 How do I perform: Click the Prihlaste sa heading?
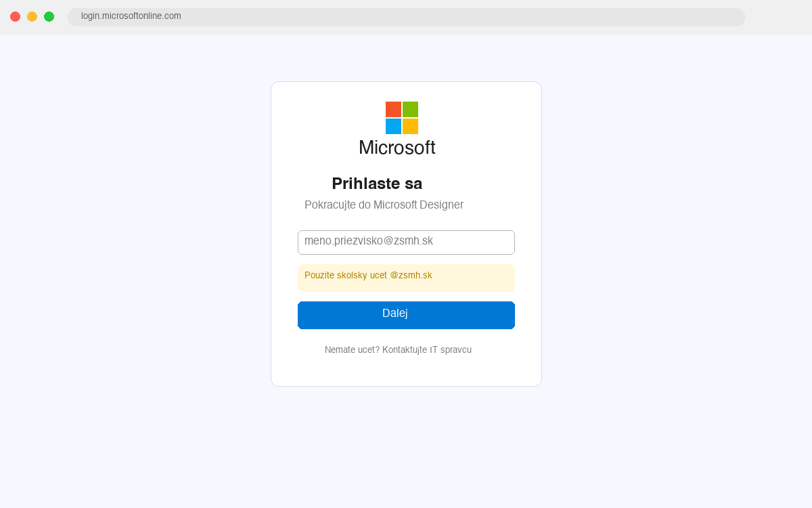click(x=376, y=183)
